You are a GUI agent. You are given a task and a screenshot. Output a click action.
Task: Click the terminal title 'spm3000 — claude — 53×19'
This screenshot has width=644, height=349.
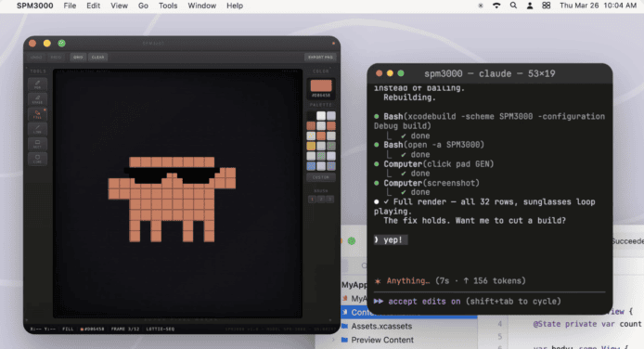[x=490, y=74]
